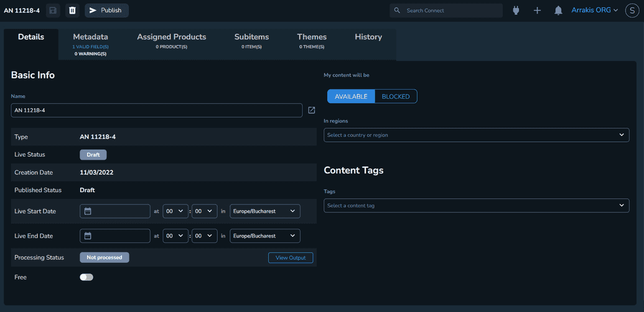Click the Live End Date calendar icon
This screenshot has height=312, width=644.
88,236
